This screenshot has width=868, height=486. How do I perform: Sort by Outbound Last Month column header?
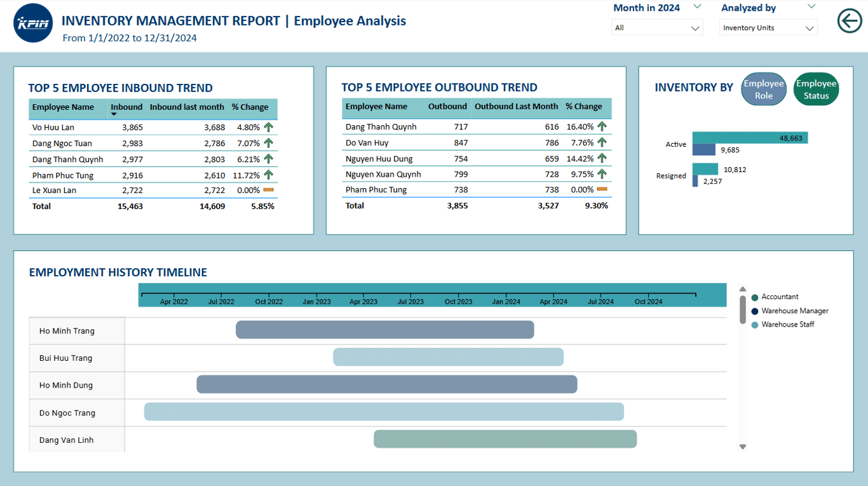coord(516,107)
